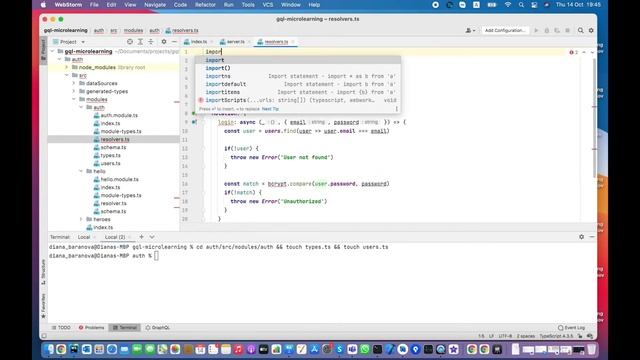Collapse gql-microlearning root folder

(x=52, y=51)
